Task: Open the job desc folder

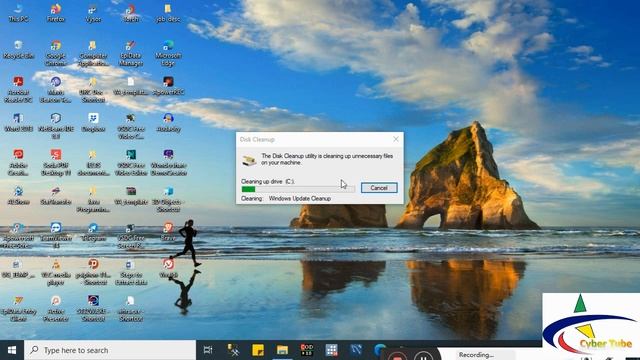Action: tap(168, 13)
